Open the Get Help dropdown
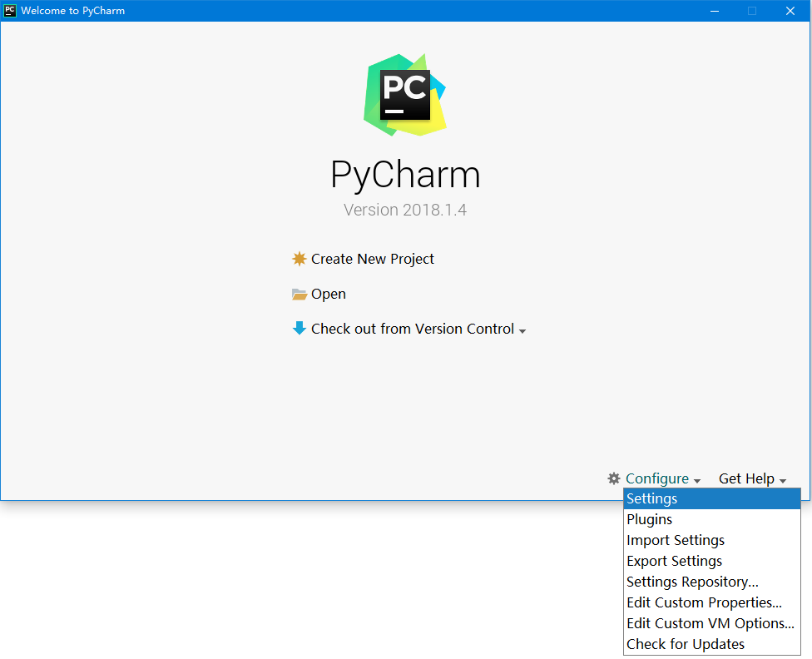This screenshot has width=812, height=659. pos(752,478)
